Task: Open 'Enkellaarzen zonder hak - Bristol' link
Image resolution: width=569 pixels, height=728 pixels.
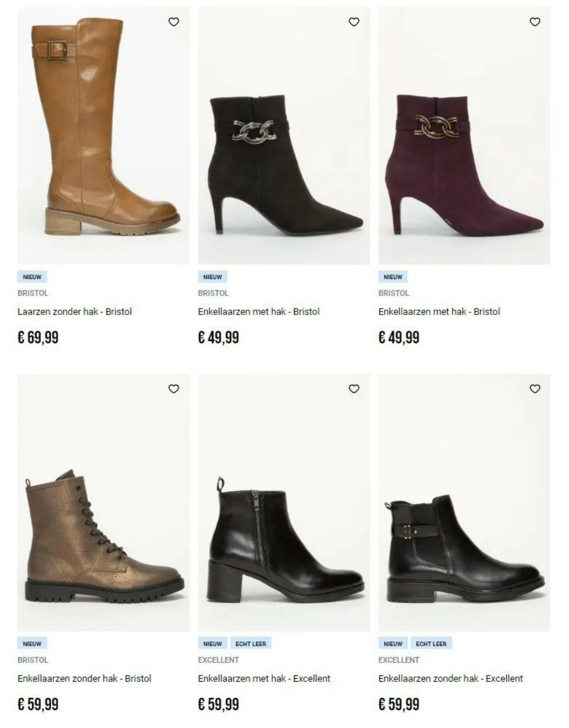Action: tap(84, 678)
